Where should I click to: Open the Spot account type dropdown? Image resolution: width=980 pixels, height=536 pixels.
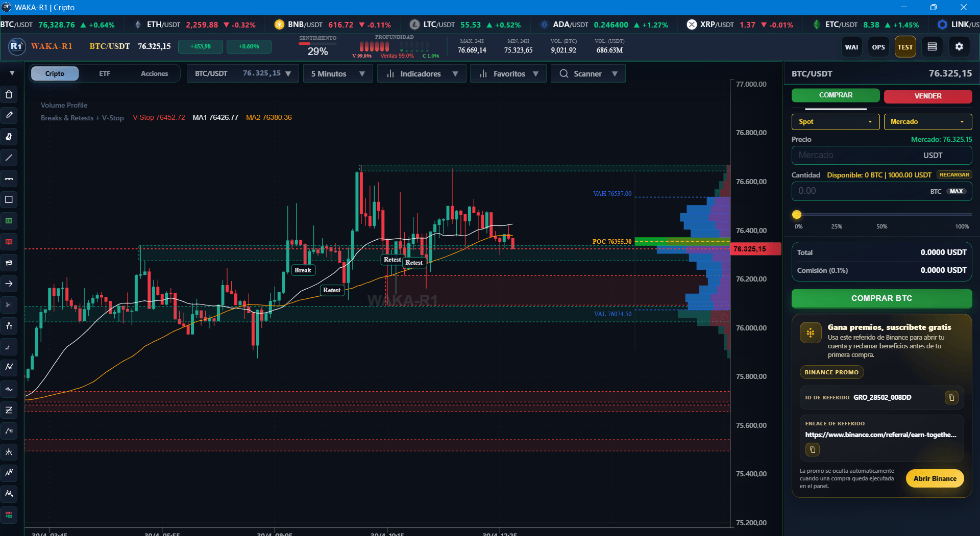pos(836,121)
